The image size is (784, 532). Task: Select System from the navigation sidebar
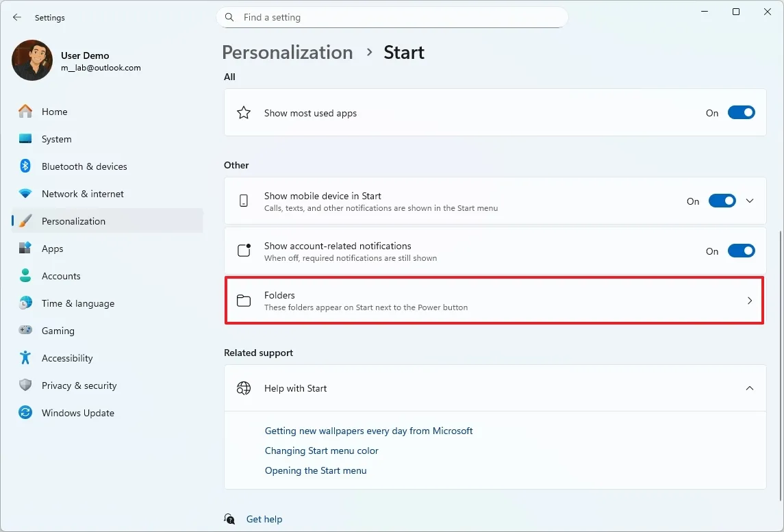[x=55, y=138]
